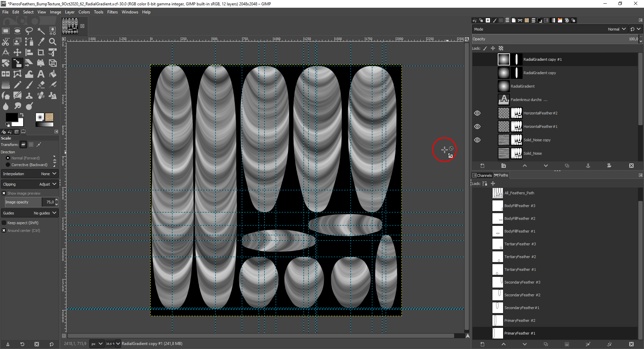Switch to the Channels tab
This screenshot has width=644, height=349.
(x=482, y=175)
